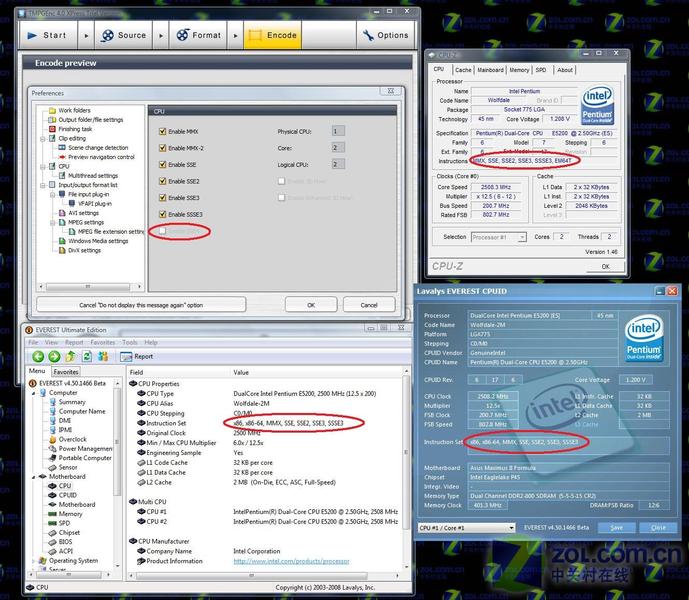The image size is (689, 600).
Task: Click Cancel in the Preferences dialog
Action: [369, 305]
